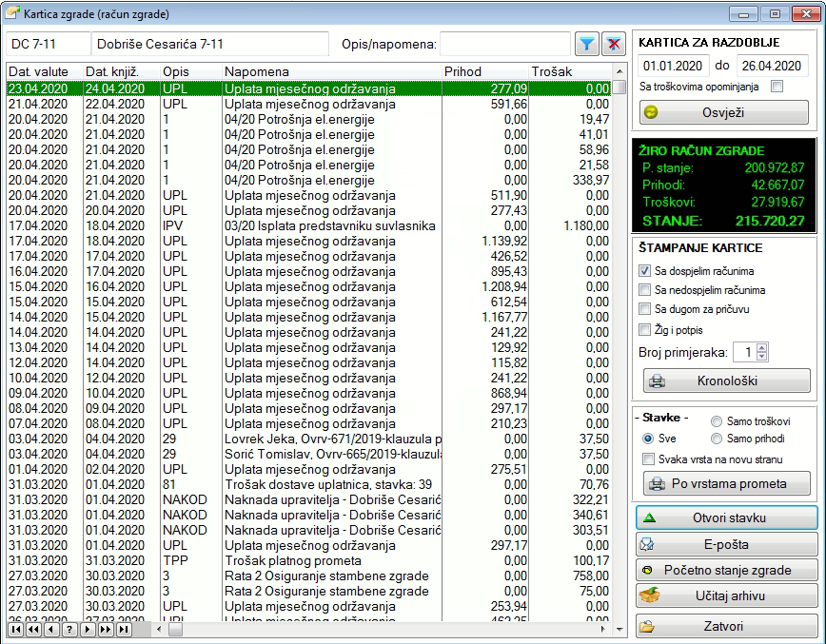The height and width of the screenshot is (644, 826).
Task: Jump back a page with double-left arrows
Action: 33,629
